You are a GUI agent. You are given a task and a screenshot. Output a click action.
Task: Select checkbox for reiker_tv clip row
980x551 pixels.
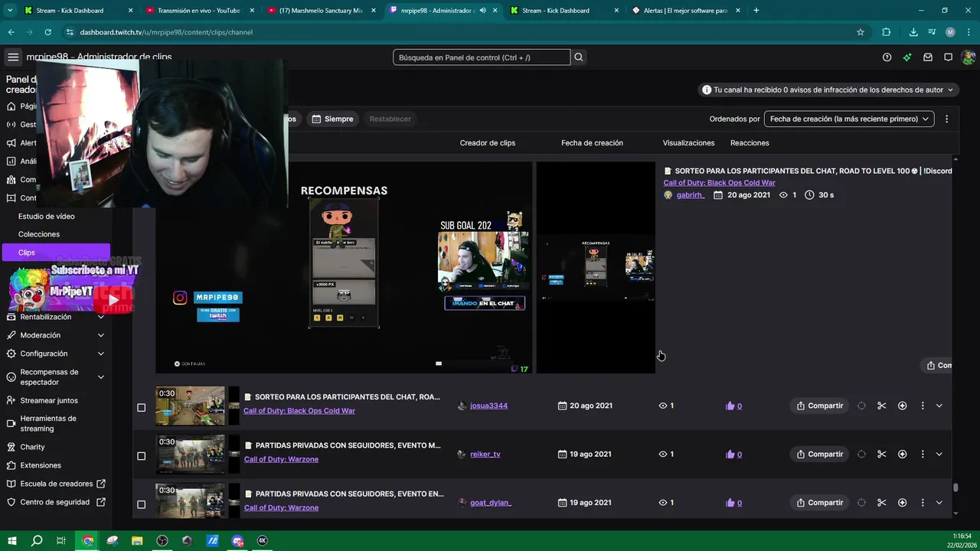pos(141,456)
